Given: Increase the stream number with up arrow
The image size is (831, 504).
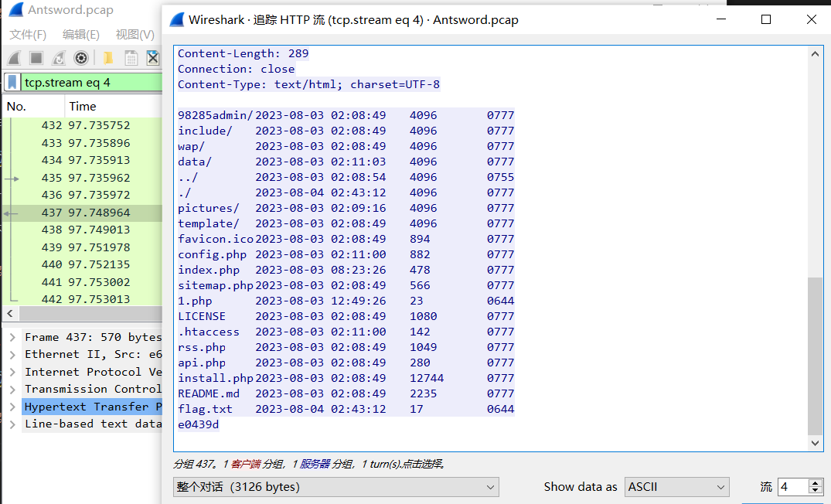Looking at the screenshot, I should point(815,483).
